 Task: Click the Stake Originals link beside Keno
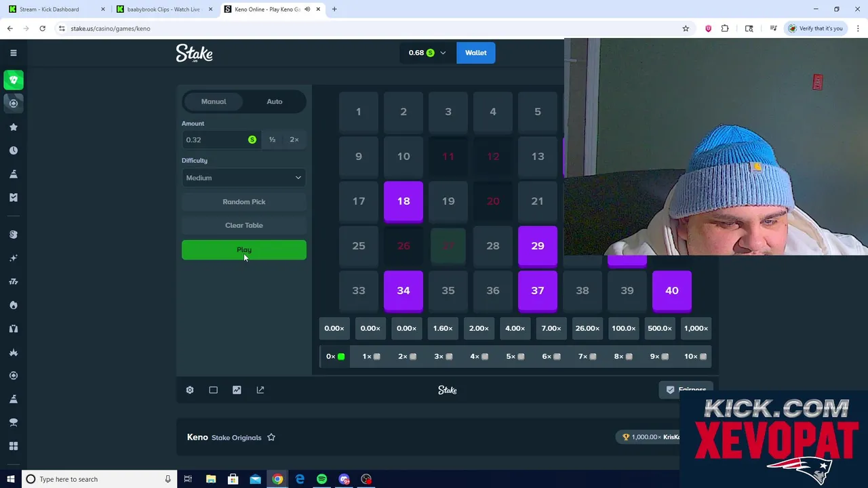point(237,438)
